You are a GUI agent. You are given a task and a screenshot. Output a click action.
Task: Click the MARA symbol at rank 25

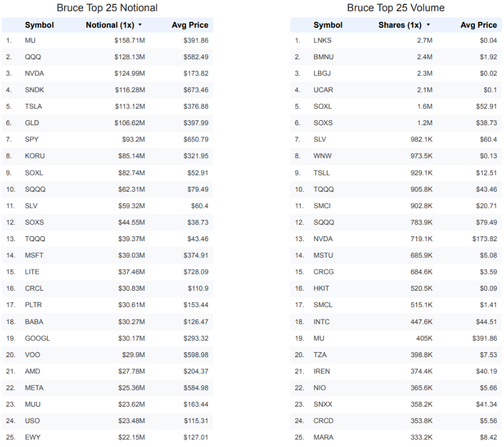(x=323, y=437)
